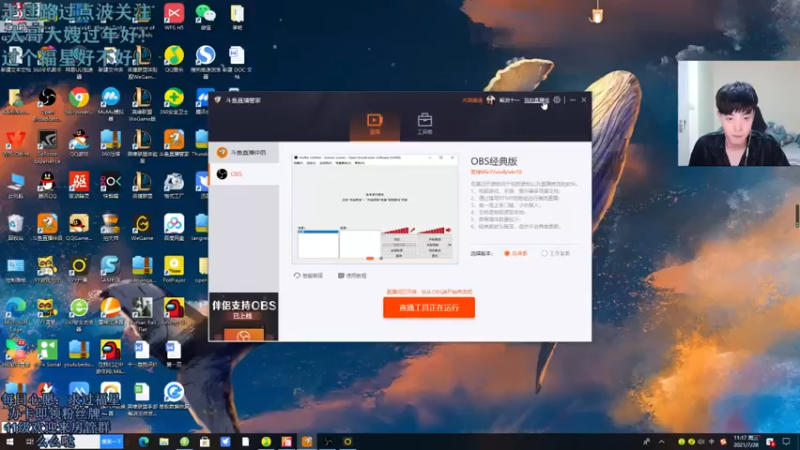Click the orange notice above the run button

click(429, 292)
